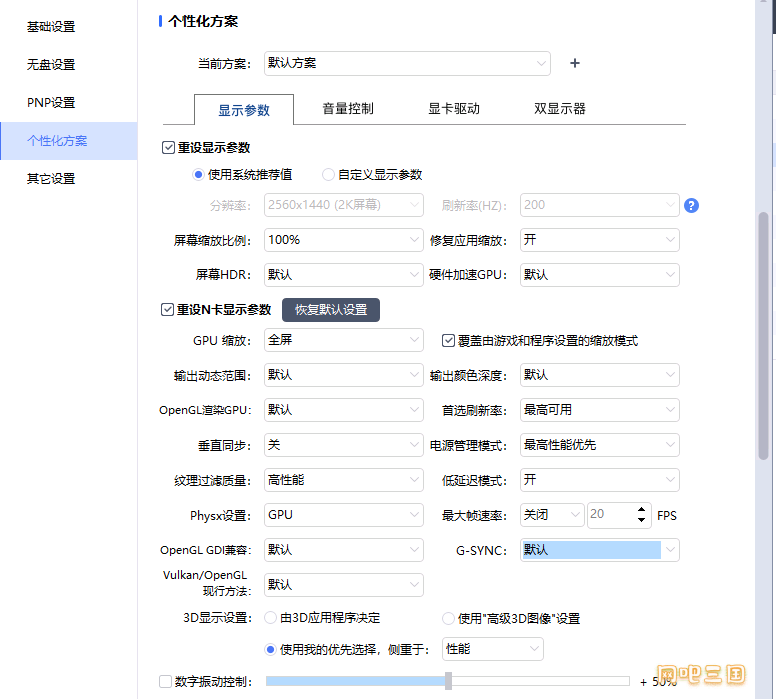This screenshot has height=699, width=776.
Task: Choose the 使用系统推荐值 radio option
Action: click(x=198, y=175)
